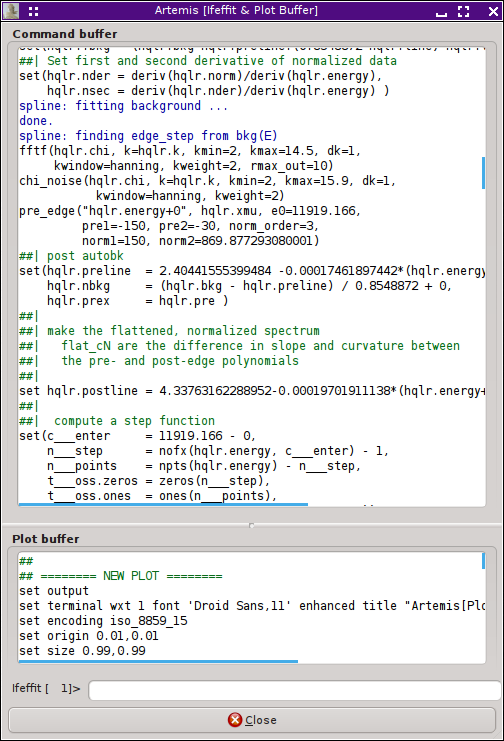
Task: Click the command buffer vertical scrollbar thumb
Action: click(483, 173)
